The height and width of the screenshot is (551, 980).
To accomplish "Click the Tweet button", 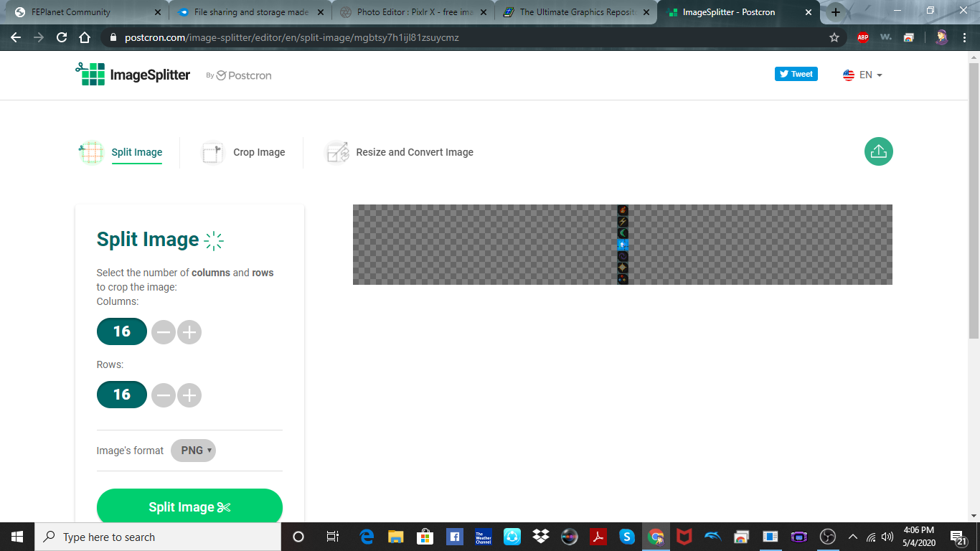I will (x=796, y=74).
